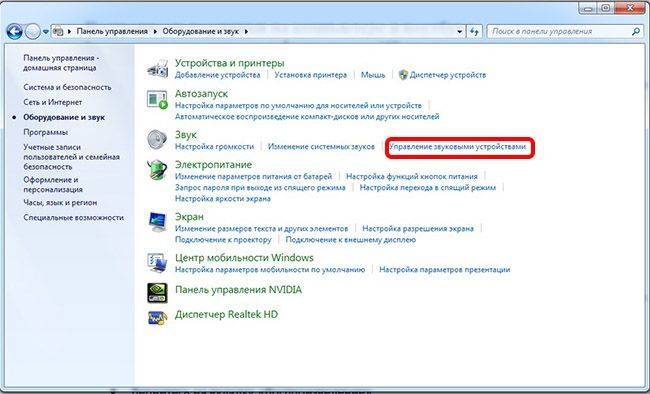Open 'Сеть и Интернет' in sidebar
Viewport: 650px width, 394px height.
[x=53, y=102]
